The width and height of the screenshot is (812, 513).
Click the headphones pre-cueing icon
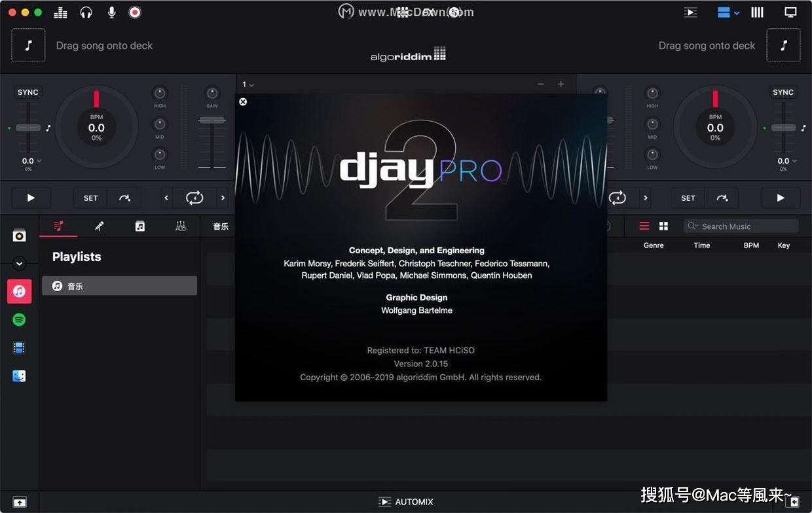tap(86, 12)
